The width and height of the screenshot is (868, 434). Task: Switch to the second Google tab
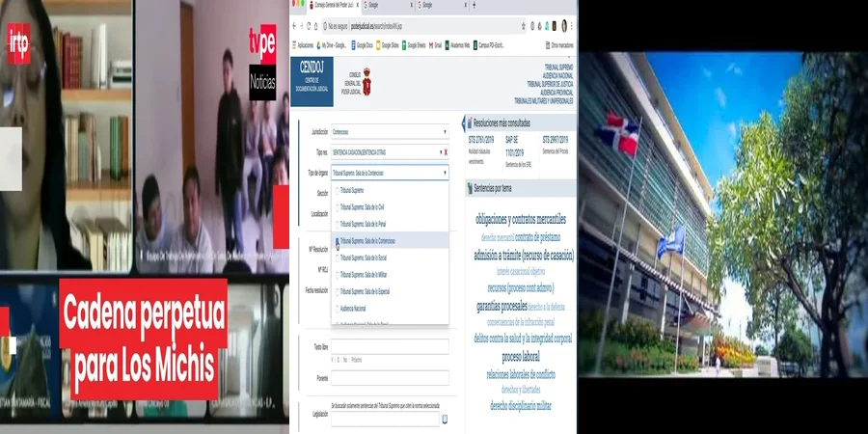(443, 5)
